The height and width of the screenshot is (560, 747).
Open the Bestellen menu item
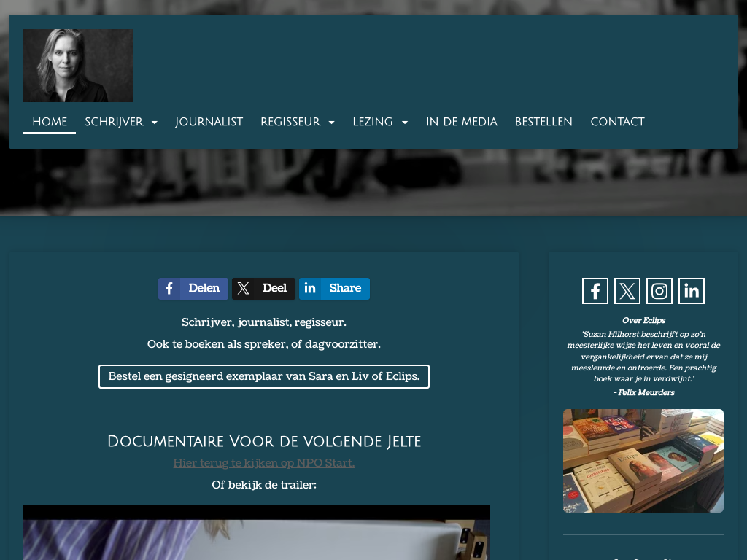543,122
